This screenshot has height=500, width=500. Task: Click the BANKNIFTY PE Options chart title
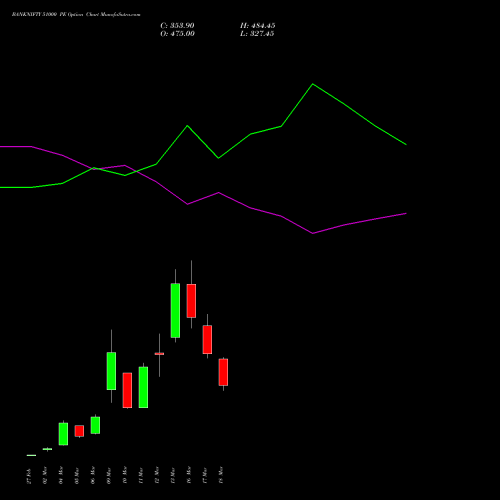pyautogui.click(x=76, y=15)
